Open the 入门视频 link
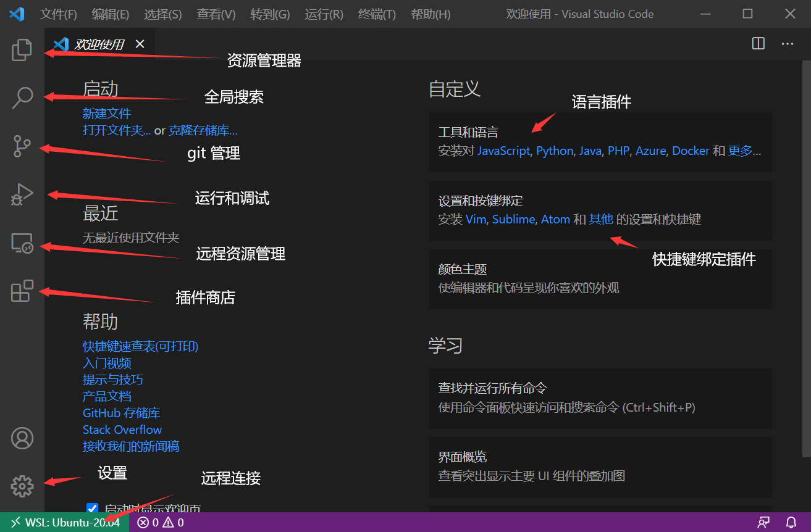811x532 pixels. pyautogui.click(x=107, y=363)
